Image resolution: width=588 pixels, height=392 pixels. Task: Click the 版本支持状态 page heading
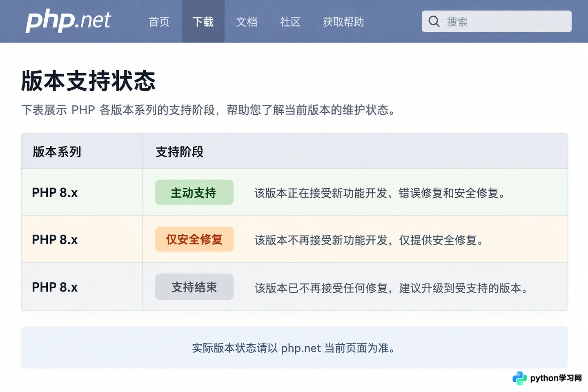(88, 80)
